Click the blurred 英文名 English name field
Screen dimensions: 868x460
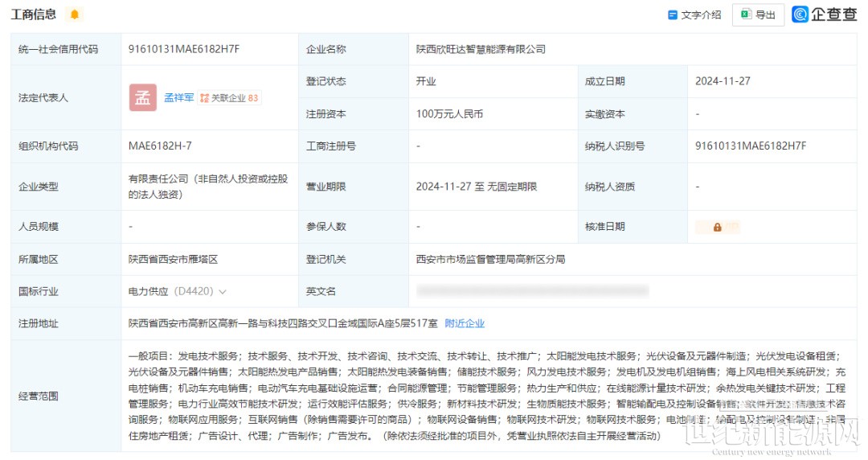(x=530, y=291)
